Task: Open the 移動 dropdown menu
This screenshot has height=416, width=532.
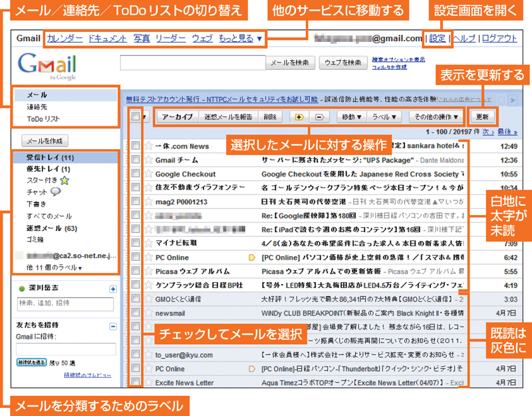Action: tap(351, 117)
